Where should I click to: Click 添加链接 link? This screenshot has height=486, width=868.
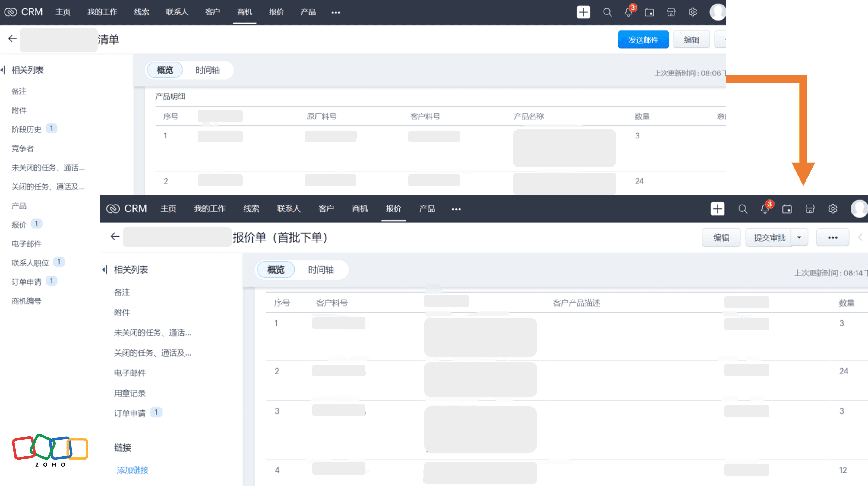pyautogui.click(x=132, y=470)
